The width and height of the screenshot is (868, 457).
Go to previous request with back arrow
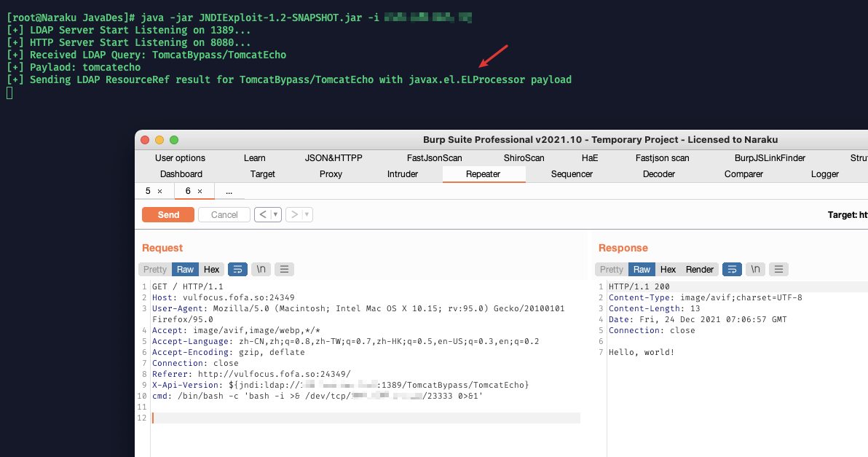(x=263, y=214)
